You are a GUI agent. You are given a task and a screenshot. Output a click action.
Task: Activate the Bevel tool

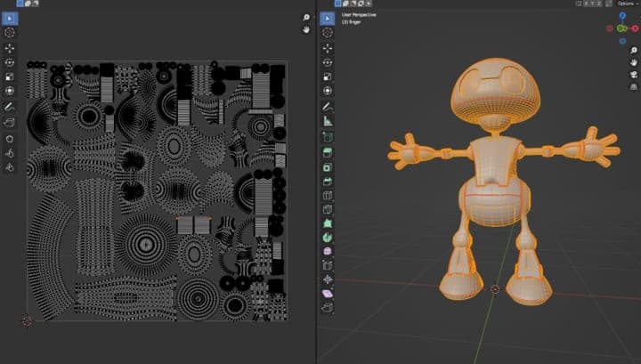[327, 181]
